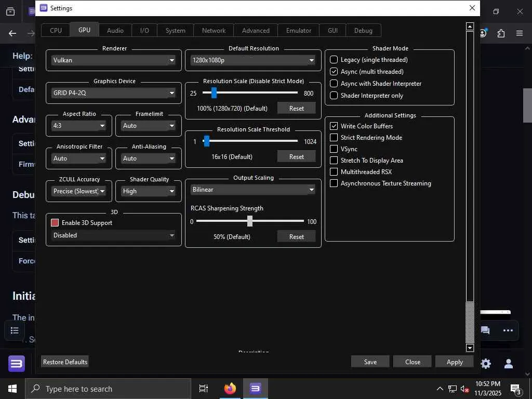532x399 pixels.
Task: Switch to the System tab
Action: [x=176, y=31]
